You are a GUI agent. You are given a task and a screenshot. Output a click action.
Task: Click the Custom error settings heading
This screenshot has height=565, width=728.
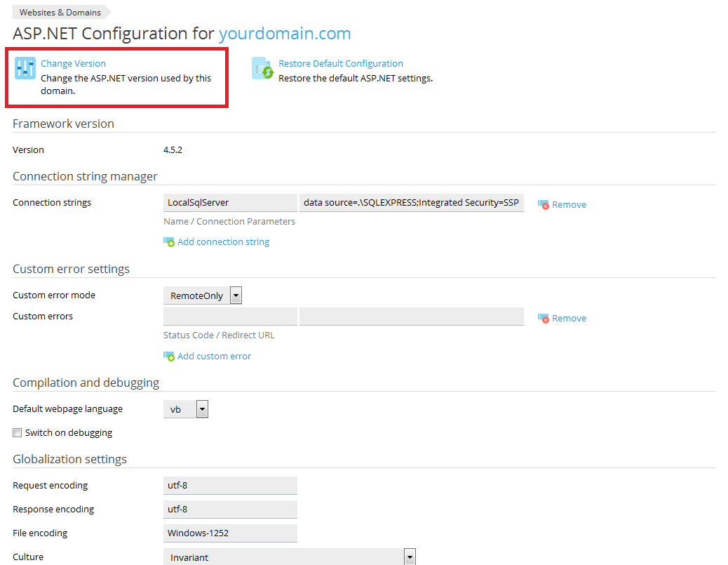tap(71, 269)
